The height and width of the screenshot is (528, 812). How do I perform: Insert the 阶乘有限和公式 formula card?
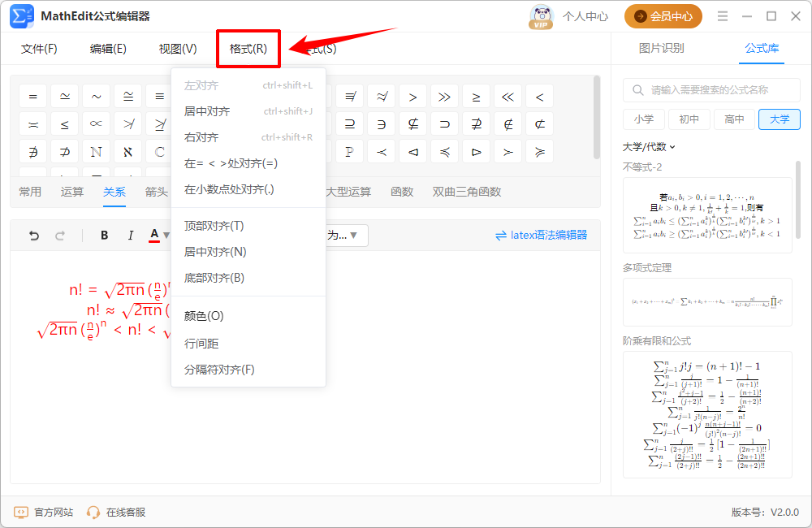click(x=707, y=414)
